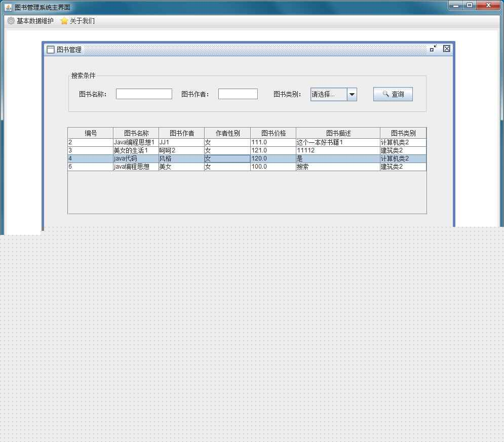Click the 图书类别 dropdown arrow
Screen dimensions: 504x442
click(x=352, y=95)
